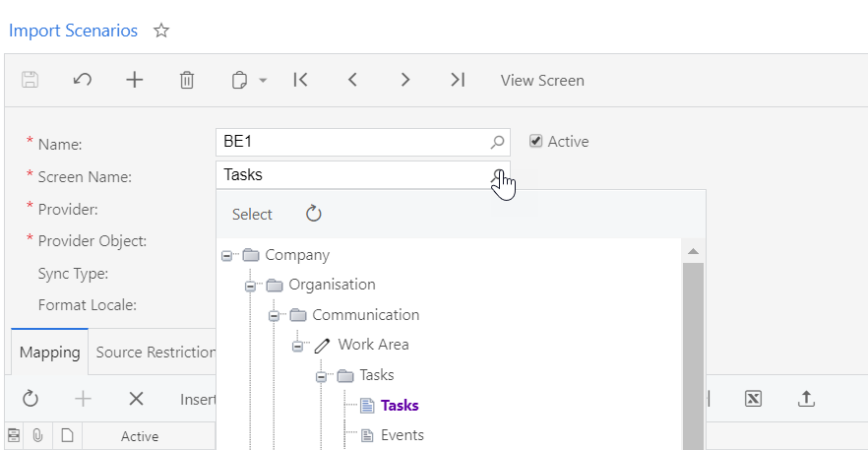Uncheck the Active checkbox
The height and width of the screenshot is (450, 868).
[535, 141]
